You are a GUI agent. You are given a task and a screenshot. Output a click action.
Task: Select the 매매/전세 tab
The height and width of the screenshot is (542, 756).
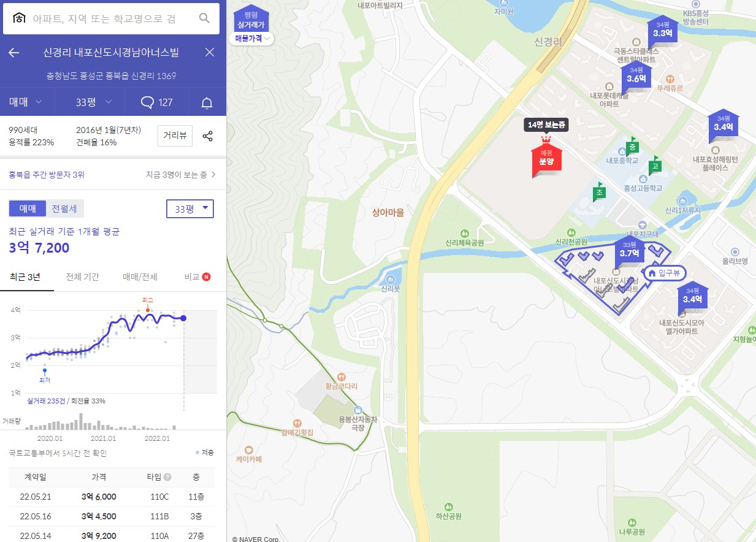(140, 277)
